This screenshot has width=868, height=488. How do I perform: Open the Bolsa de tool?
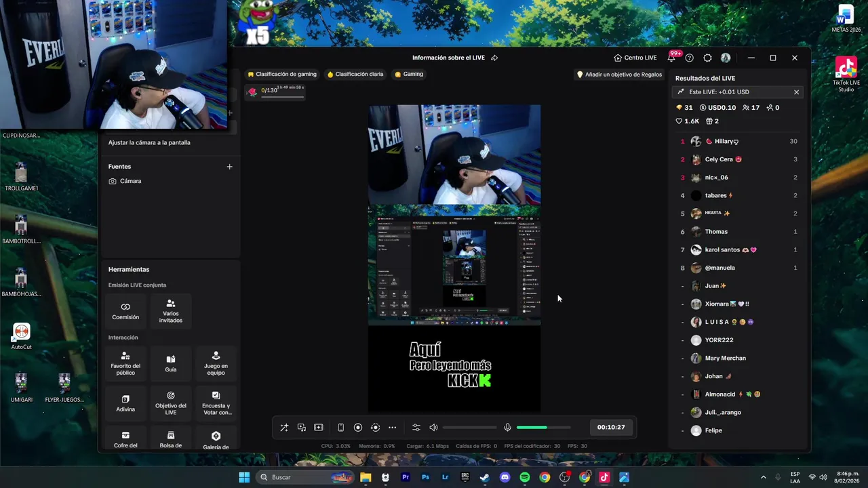(x=171, y=439)
